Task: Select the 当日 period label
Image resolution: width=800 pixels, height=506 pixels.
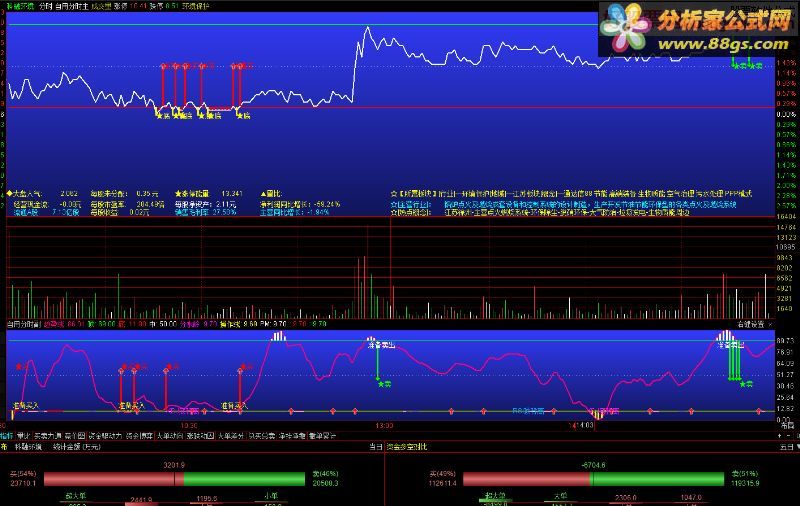Action: (x=376, y=447)
